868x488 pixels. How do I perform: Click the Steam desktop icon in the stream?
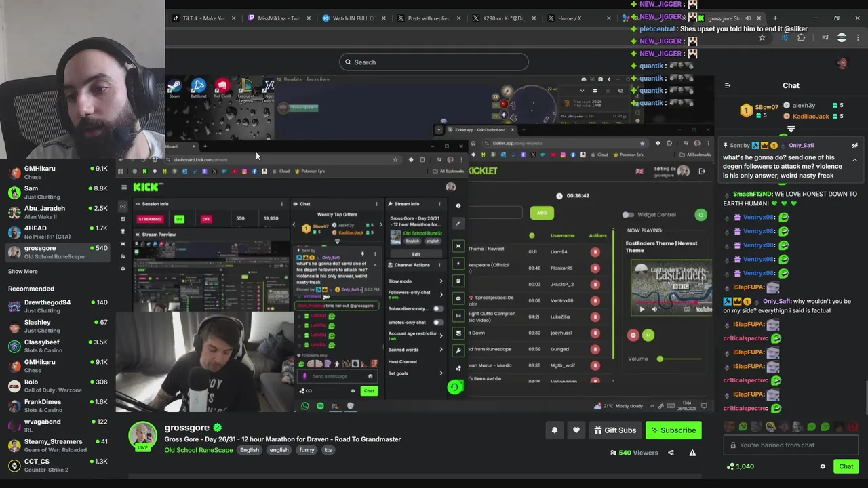175,87
